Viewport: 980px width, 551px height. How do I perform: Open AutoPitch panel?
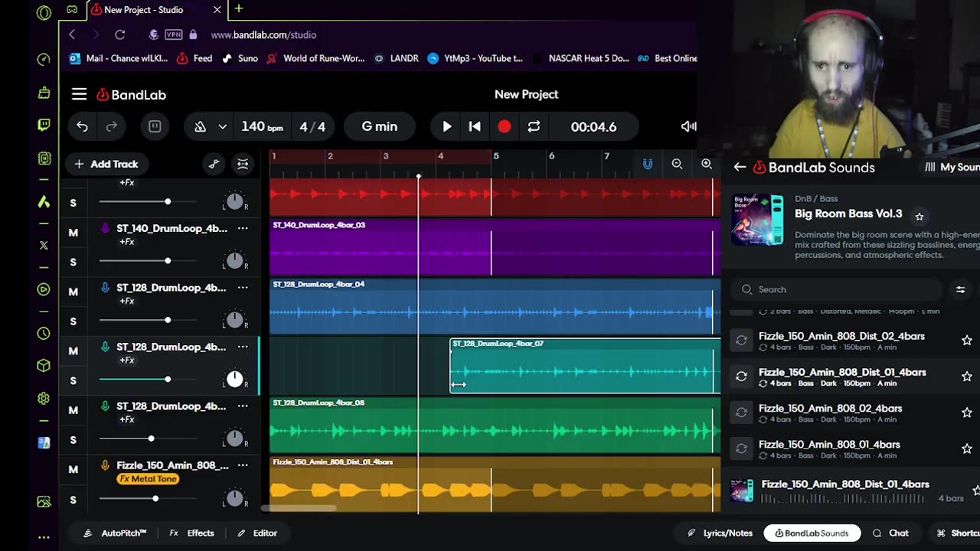(115, 533)
